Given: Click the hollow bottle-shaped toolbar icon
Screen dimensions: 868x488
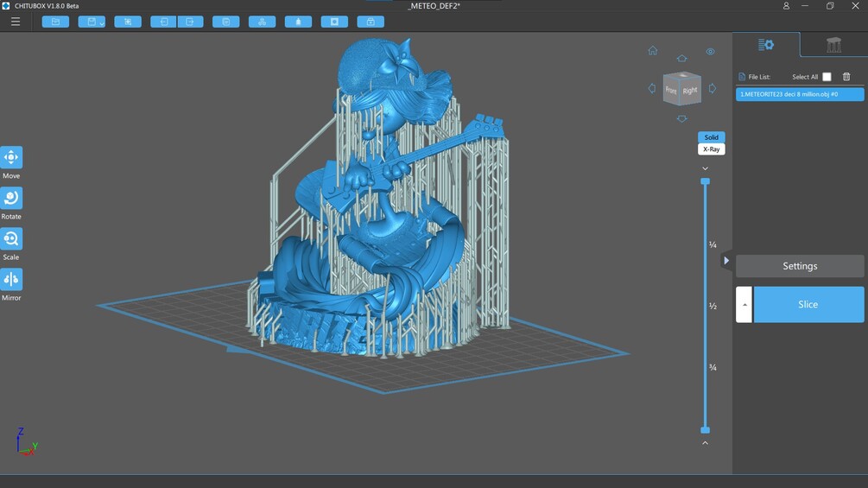Looking at the screenshot, I should 298,22.
